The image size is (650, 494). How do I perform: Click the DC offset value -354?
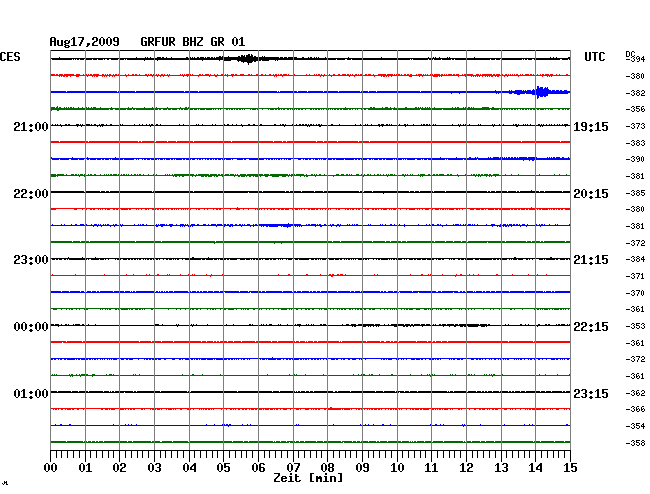tap(635, 426)
